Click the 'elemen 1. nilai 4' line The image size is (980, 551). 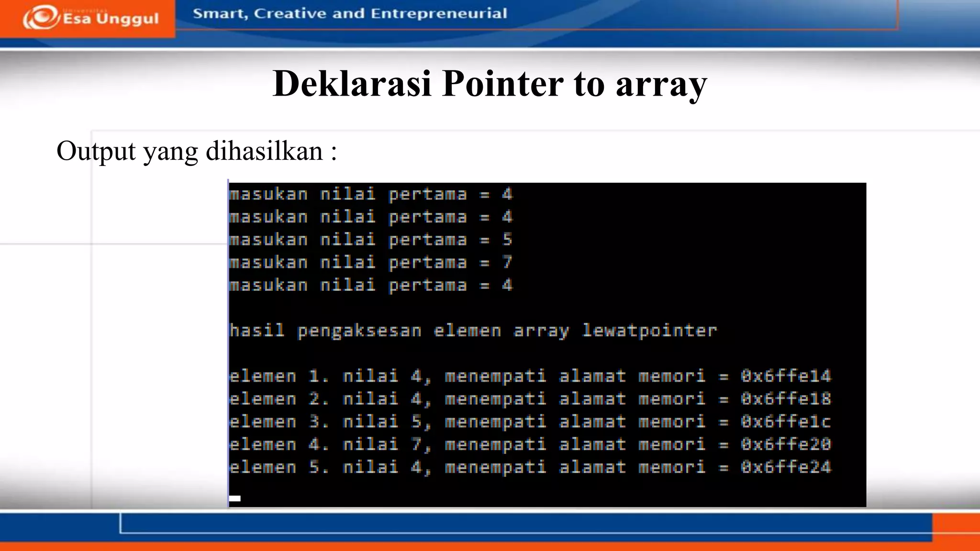530,376
